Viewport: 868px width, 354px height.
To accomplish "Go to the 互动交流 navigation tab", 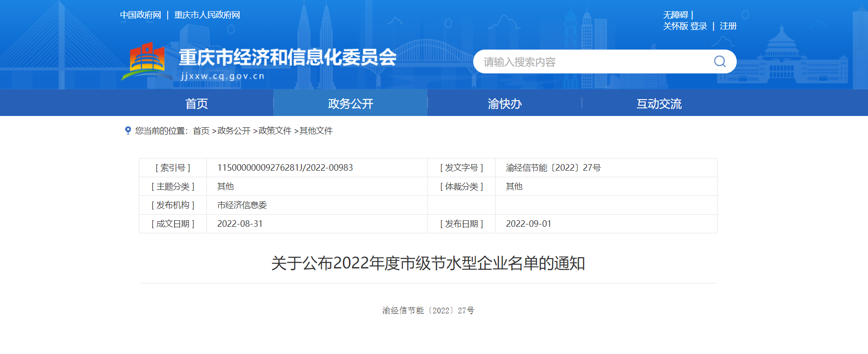I will pos(659,103).
